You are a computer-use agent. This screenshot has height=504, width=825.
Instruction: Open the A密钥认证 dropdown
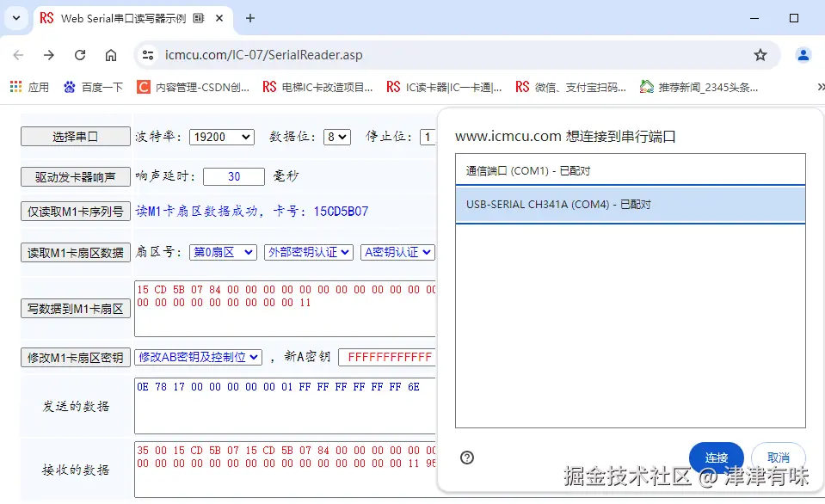click(397, 253)
